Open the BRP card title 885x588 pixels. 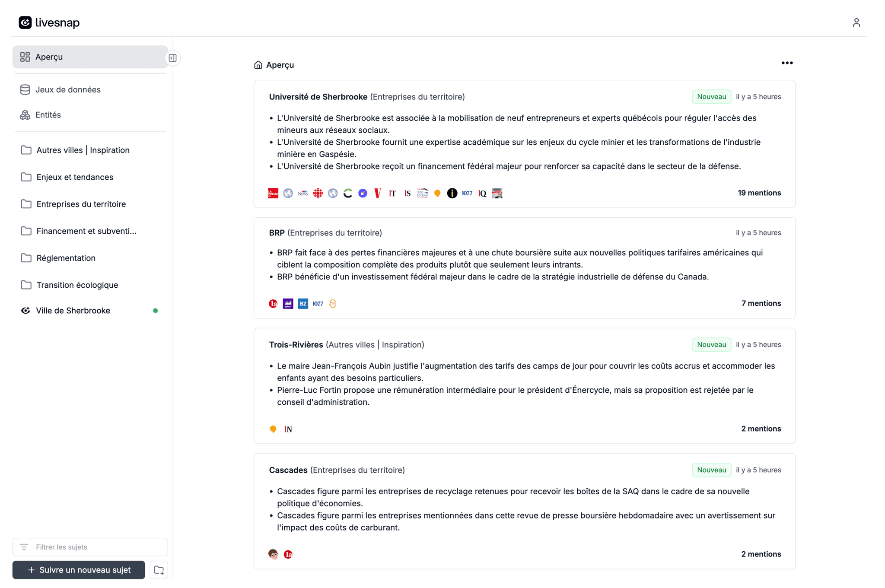tap(277, 233)
